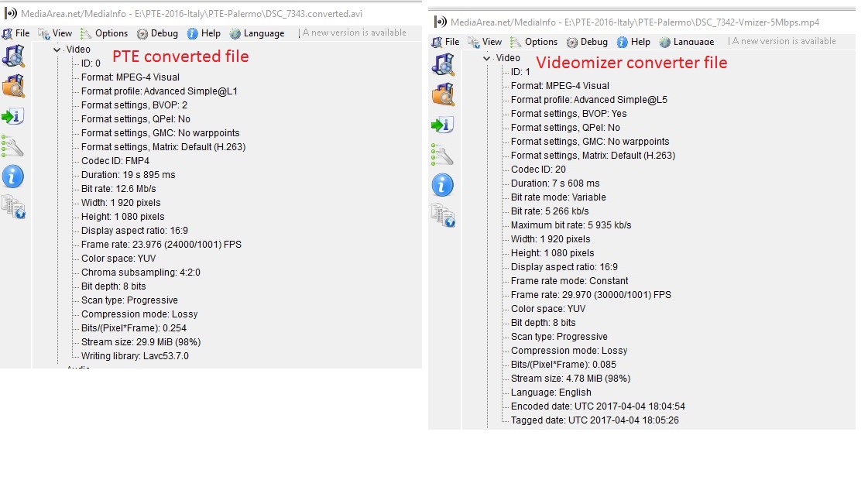Select 'Tagged date: UTC 2017-04-04 18:05:26' row
This screenshot has width=868, height=480.
tap(595, 420)
